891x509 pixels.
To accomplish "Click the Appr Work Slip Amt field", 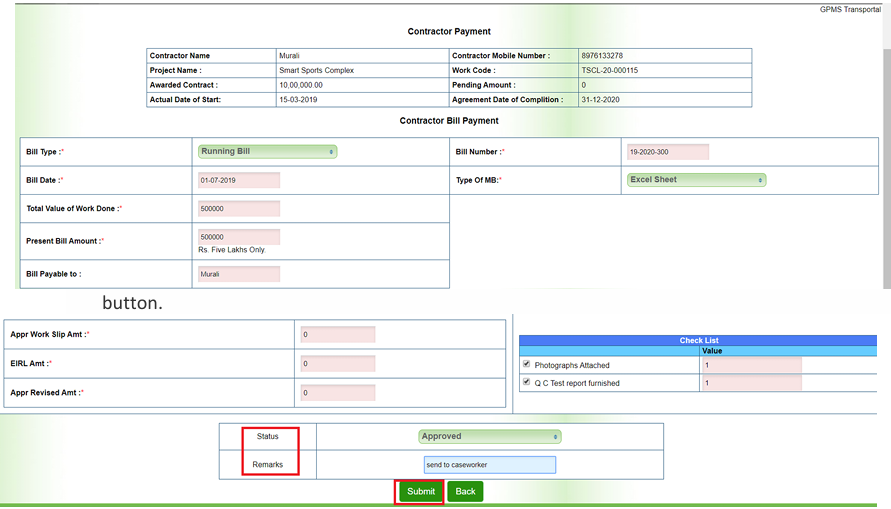I will click(x=337, y=335).
